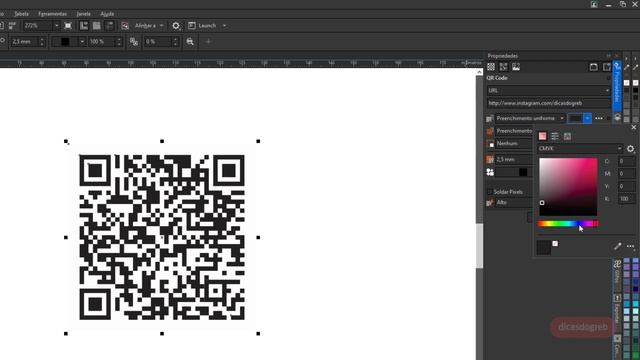Click the icon left of the 0 % field

(133, 42)
